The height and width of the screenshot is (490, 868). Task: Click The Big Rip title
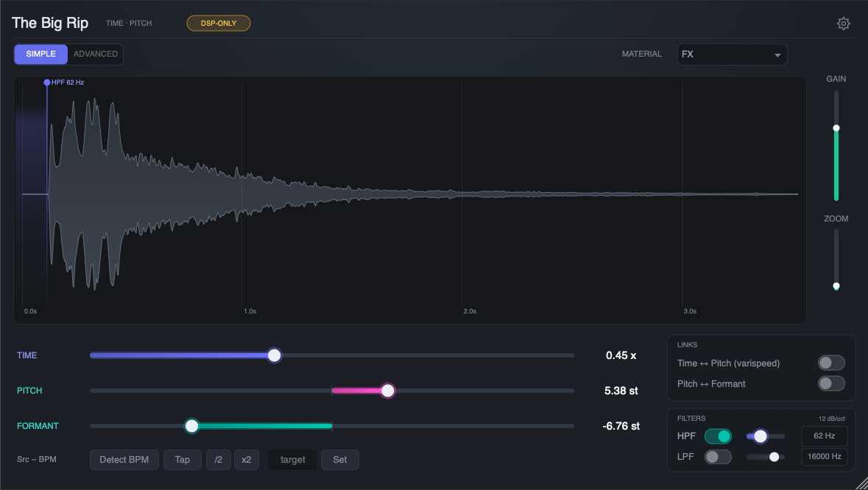click(x=50, y=24)
